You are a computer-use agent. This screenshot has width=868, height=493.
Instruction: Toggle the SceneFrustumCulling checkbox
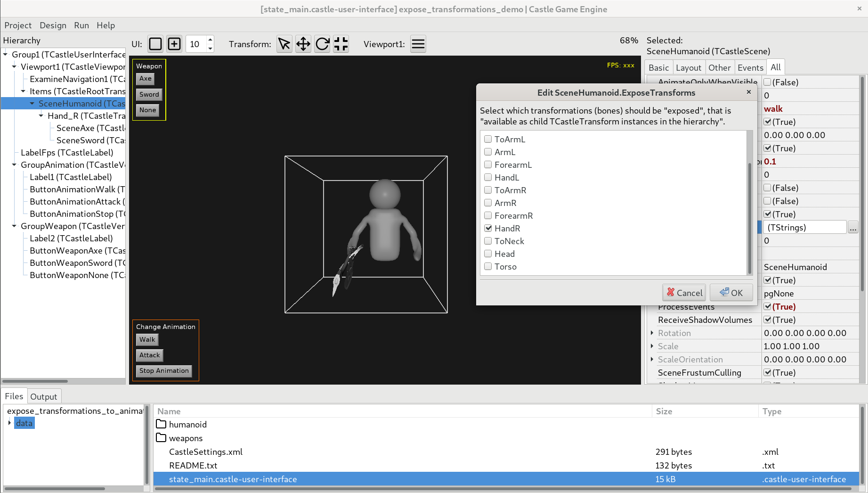[768, 372]
